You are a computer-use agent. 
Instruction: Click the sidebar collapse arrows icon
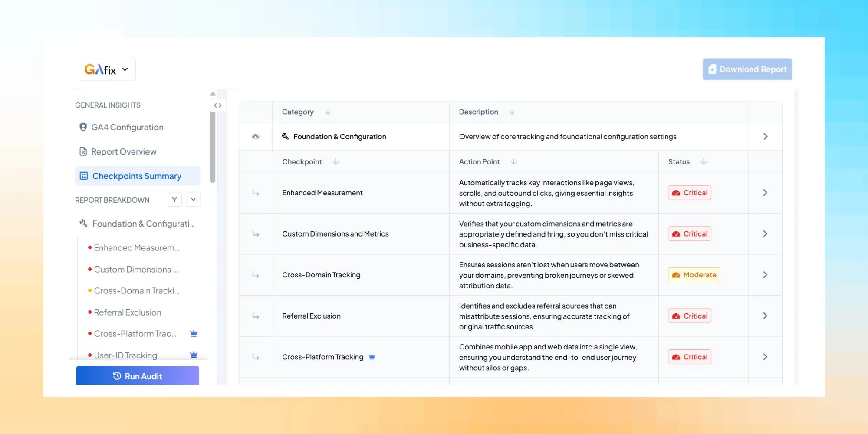tap(218, 105)
